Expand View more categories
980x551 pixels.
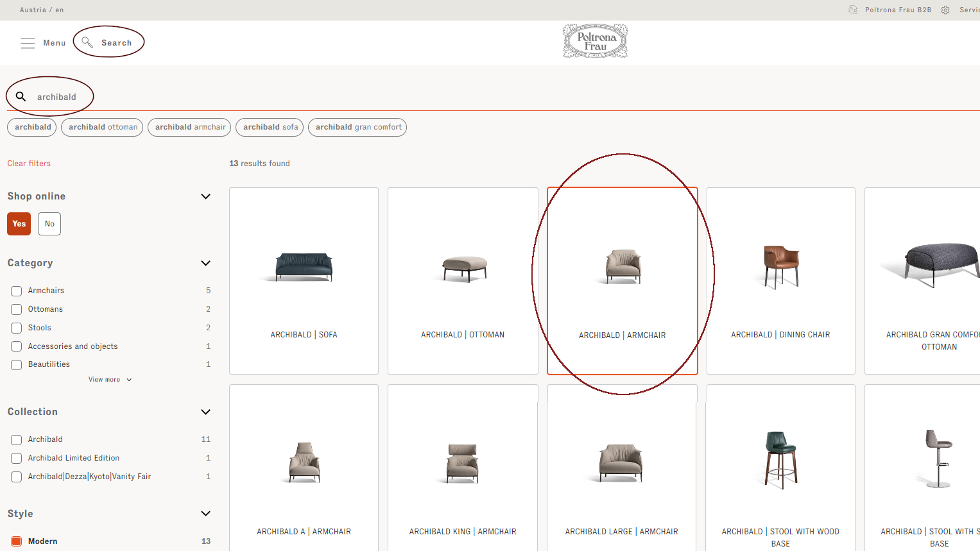pyautogui.click(x=110, y=379)
